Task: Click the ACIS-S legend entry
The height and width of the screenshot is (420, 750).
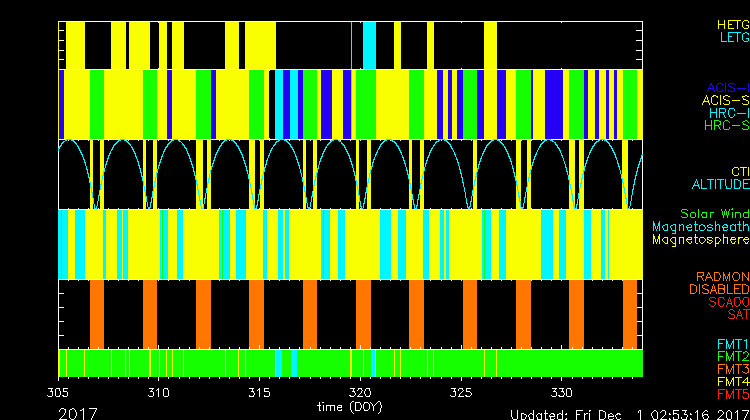Action: (725, 100)
